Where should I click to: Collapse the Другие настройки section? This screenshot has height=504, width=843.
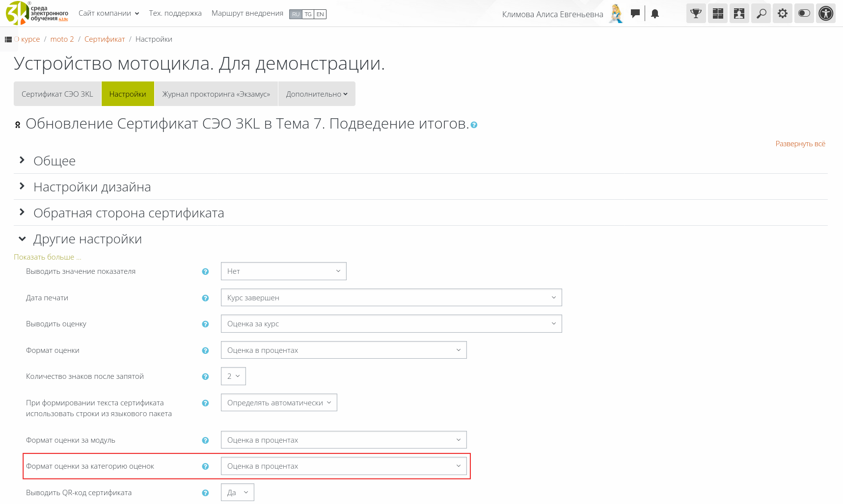pyautogui.click(x=87, y=239)
